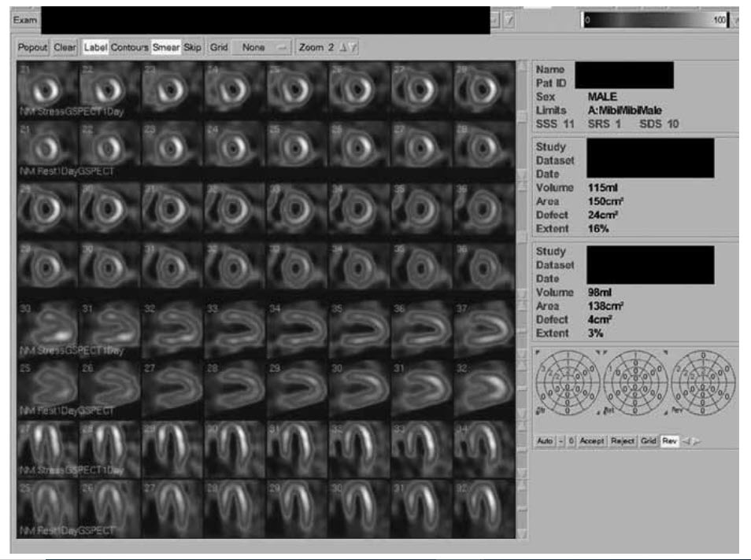
Task: Select stress short-axis slice 21 thumbnail
Action: coord(47,90)
